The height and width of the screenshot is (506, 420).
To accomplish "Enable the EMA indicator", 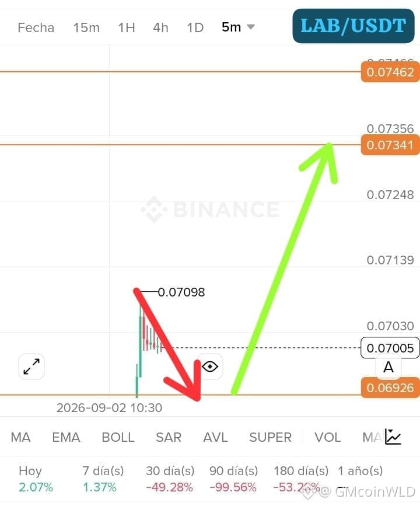I will click(x=66, y=437).
